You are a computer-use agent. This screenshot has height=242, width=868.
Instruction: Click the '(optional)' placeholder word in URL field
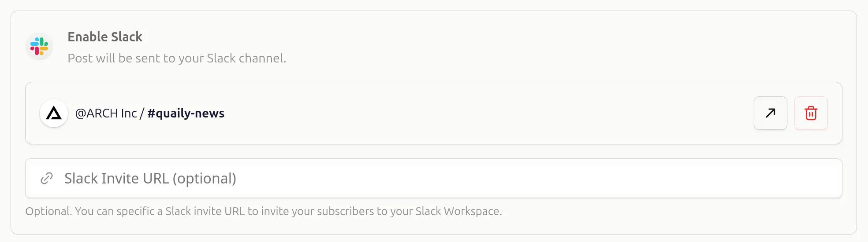pos(204,179)
